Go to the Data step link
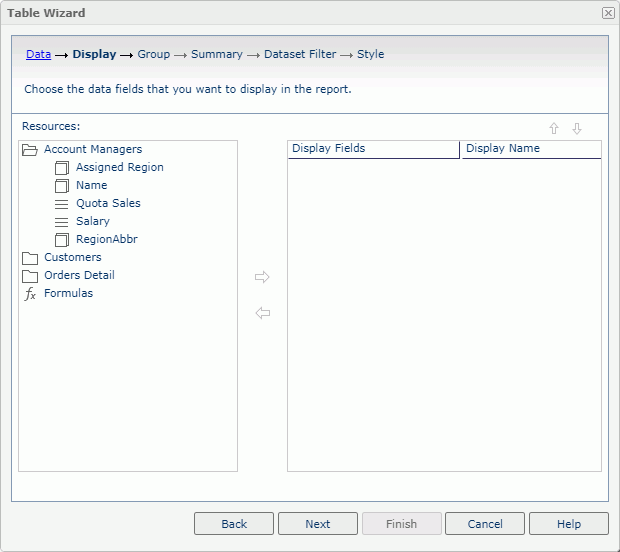620x552 pixels. [x=38, y=54]
